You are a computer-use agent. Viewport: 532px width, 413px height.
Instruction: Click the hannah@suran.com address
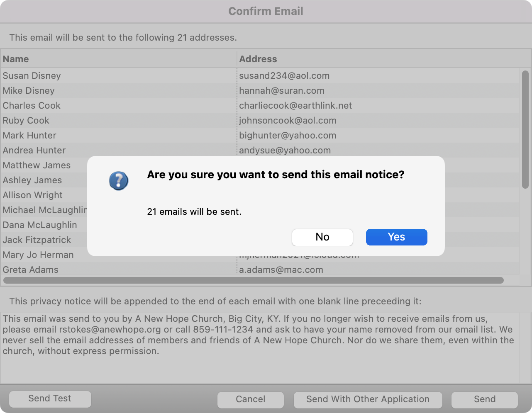click(x=281, y=91)
